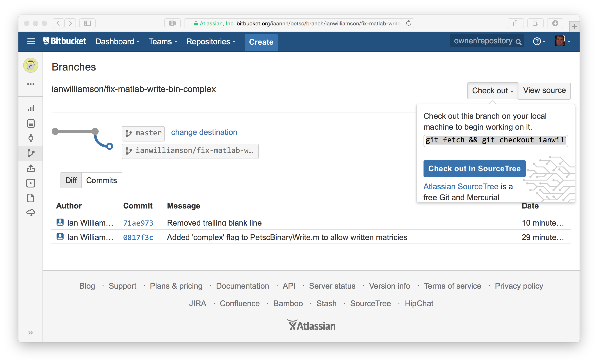The height and width of the screenshot is (364, 598).
Task: Show all tabs with Safari tabs icon
Action: pyautogui.click(x=535, y=23)
